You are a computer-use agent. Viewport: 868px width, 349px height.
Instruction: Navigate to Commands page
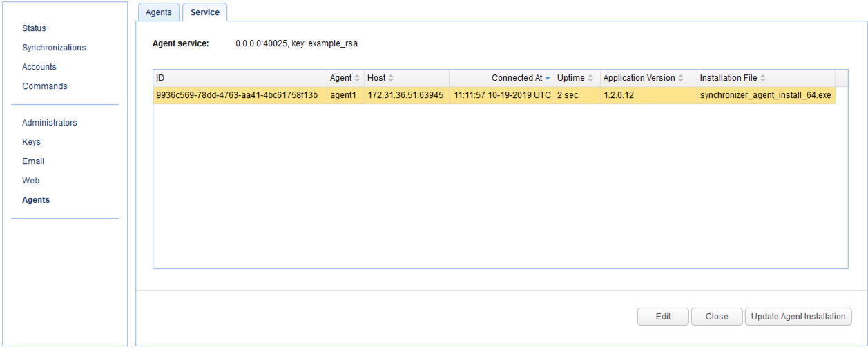(x=45, y=86)
